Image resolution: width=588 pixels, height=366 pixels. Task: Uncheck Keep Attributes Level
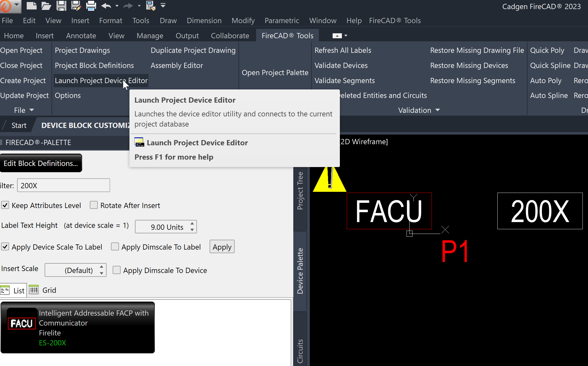[x=5, y=205]
